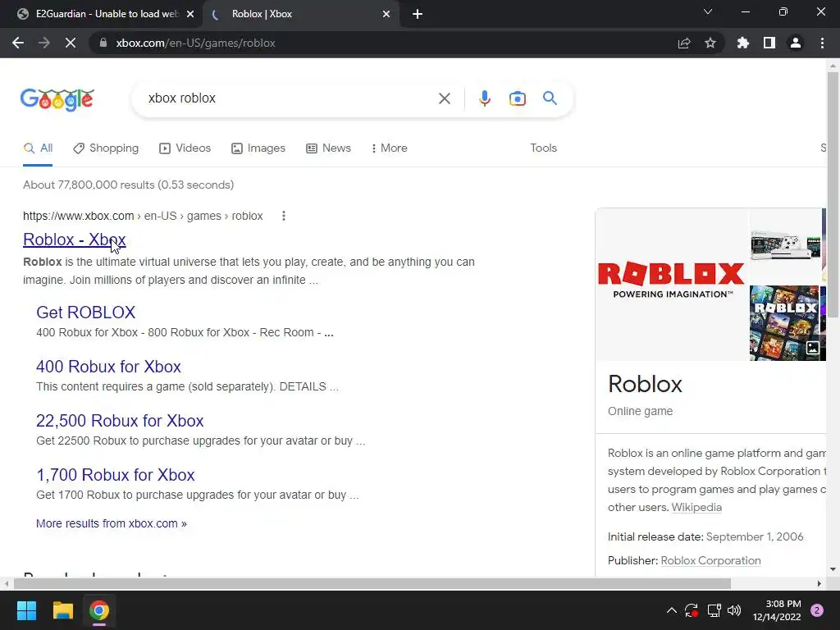
Task: Open Xbox console bundle thumbnail
Action: tap(785, 245)
